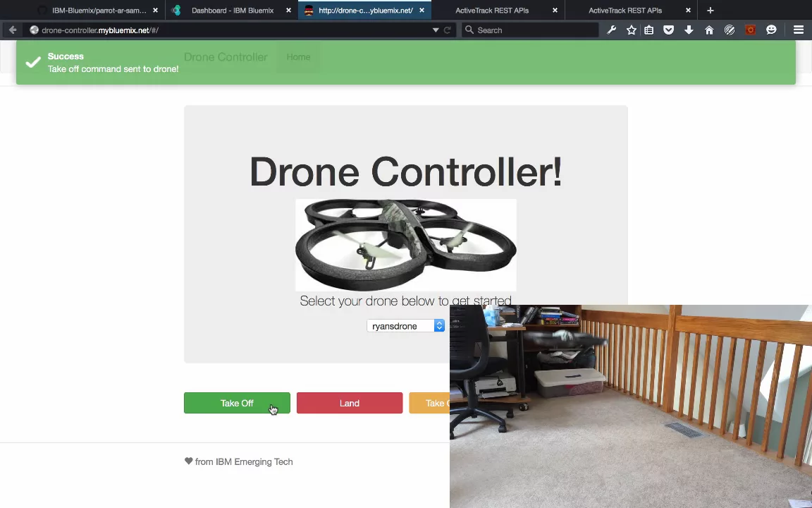Click the red Land button
Image resolution: width=812 pixels, height=508 pixels.
point(350,403)
